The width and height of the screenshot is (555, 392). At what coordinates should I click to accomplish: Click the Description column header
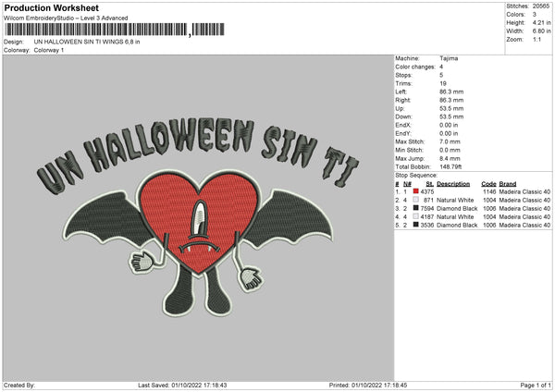[455, 184]
